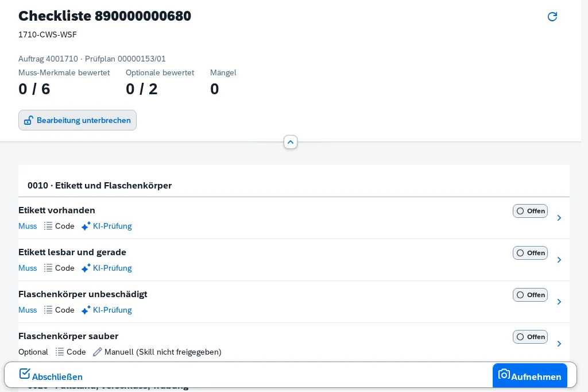Click the Mängel count 0

point(215,89)
